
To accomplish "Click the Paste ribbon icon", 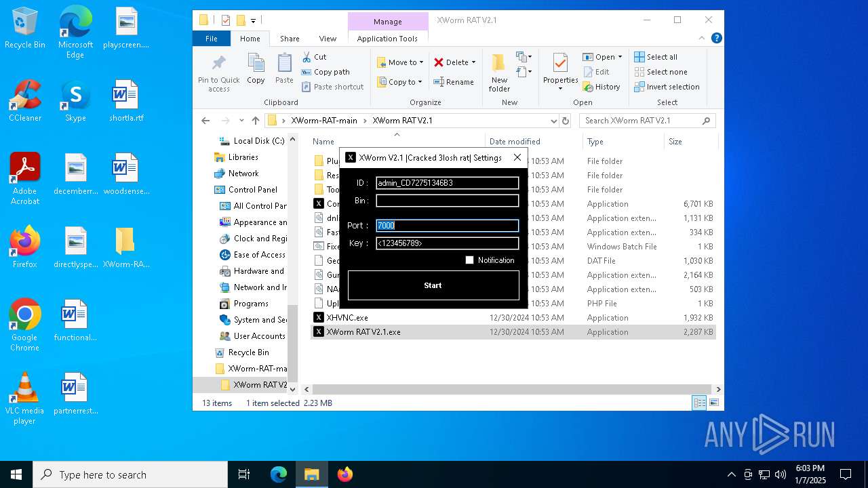I will click(284, 69).
